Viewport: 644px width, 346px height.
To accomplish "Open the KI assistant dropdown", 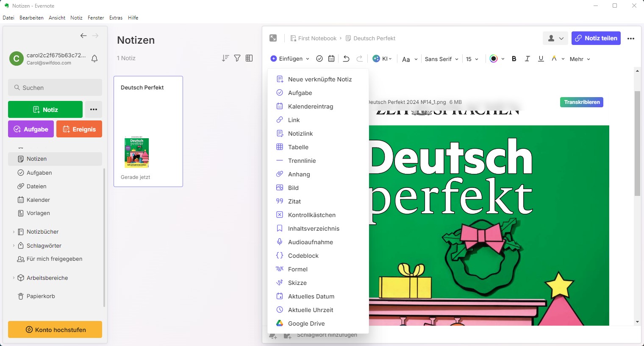I will pos(382,59).
